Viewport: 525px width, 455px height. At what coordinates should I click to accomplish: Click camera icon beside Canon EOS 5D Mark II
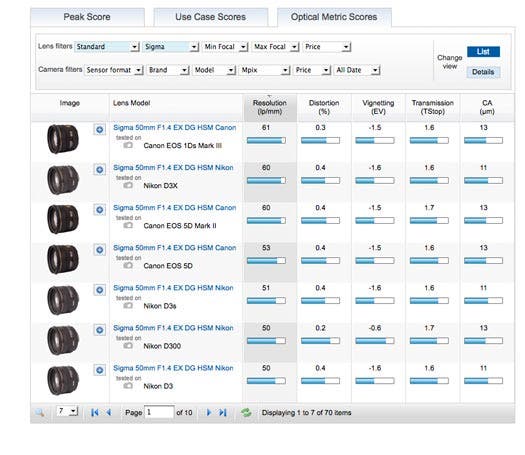coord(128,226)
